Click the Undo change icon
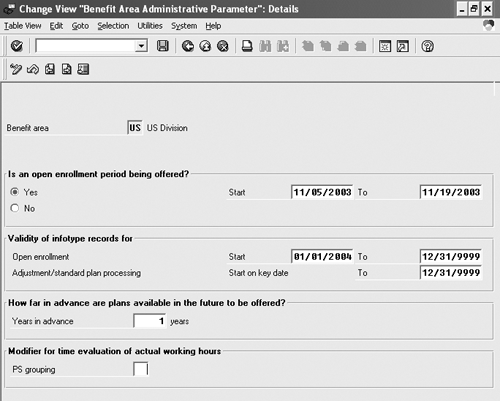 33,69
